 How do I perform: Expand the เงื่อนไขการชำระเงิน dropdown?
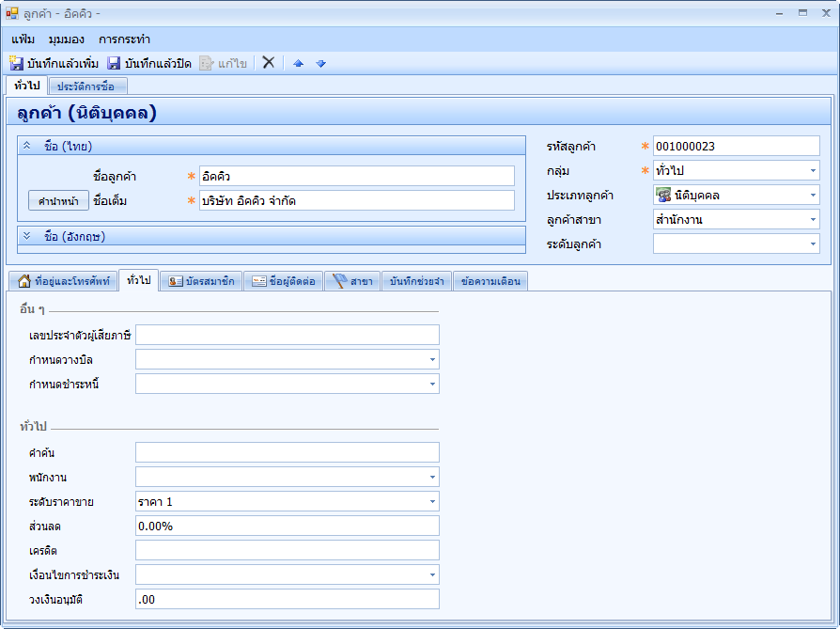432,574
